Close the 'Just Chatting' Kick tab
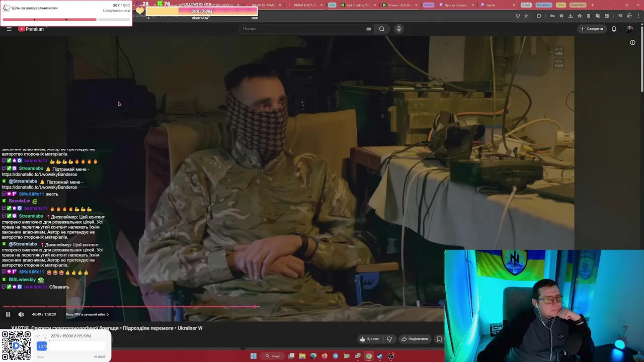 [x=374, y=5]
